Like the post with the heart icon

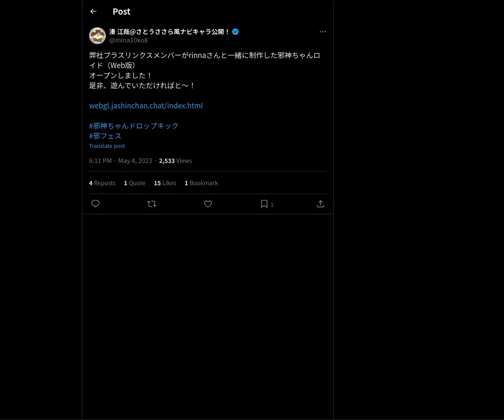tap(208, 204)
